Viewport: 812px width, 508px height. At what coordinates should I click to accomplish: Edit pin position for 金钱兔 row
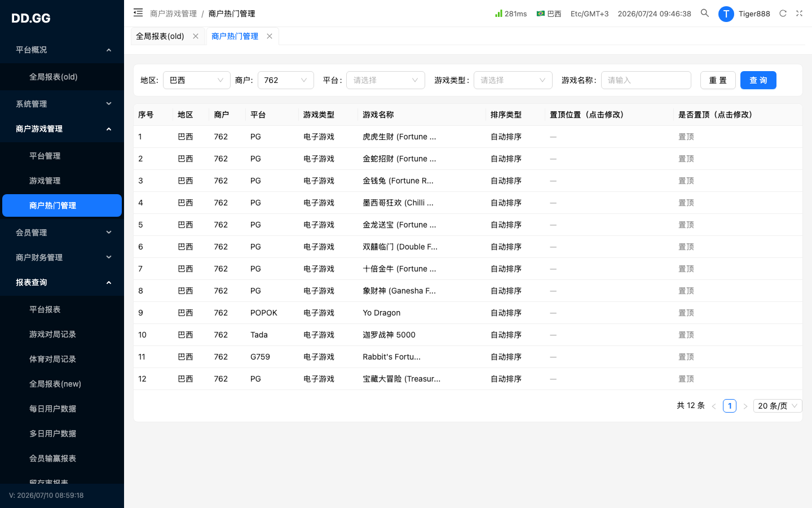coord(553,181)
